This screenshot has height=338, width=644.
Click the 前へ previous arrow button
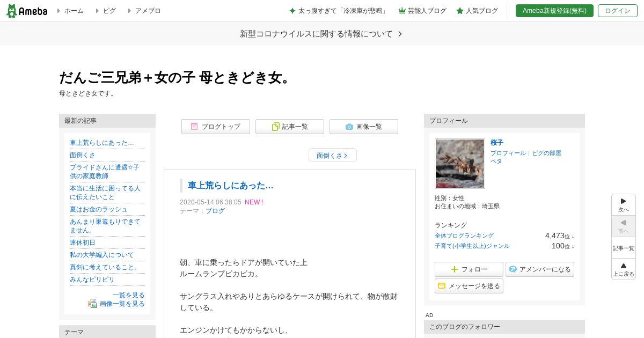[x=624, y=226]
